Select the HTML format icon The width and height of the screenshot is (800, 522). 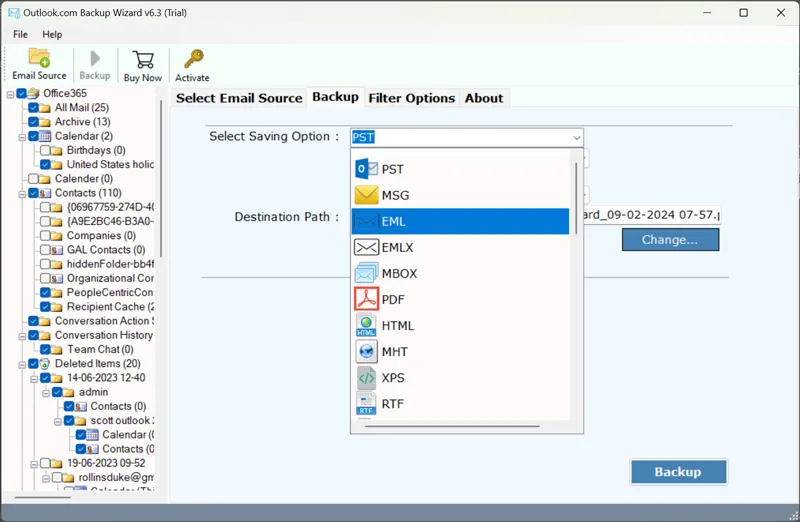[x=366, y=325]
